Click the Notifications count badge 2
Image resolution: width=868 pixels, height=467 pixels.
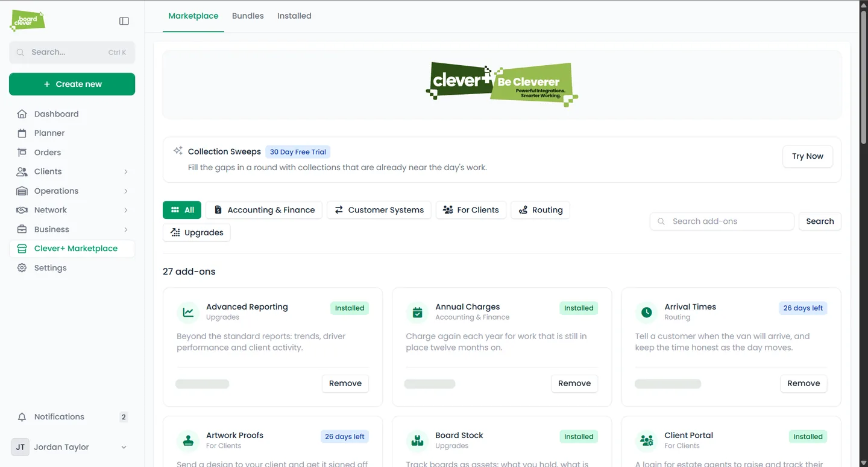click(x=124, y=417)
